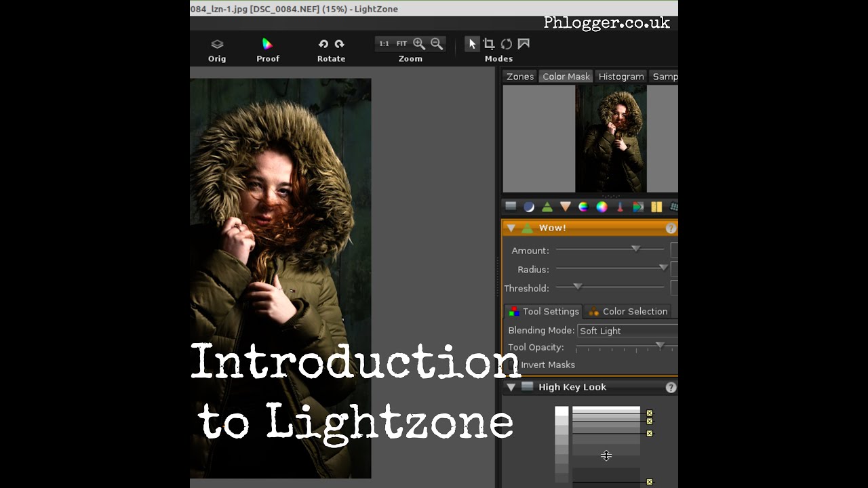Open the Blending Mode dropdown
The height and width of the screenshot is (488, 868).
pos(627,331)
